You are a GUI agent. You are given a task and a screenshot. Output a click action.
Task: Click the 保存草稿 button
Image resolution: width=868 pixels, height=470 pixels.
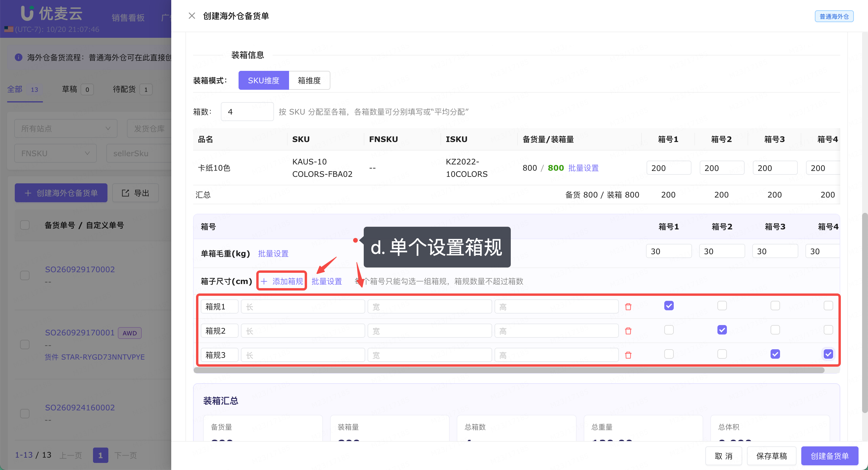point(771,456)
